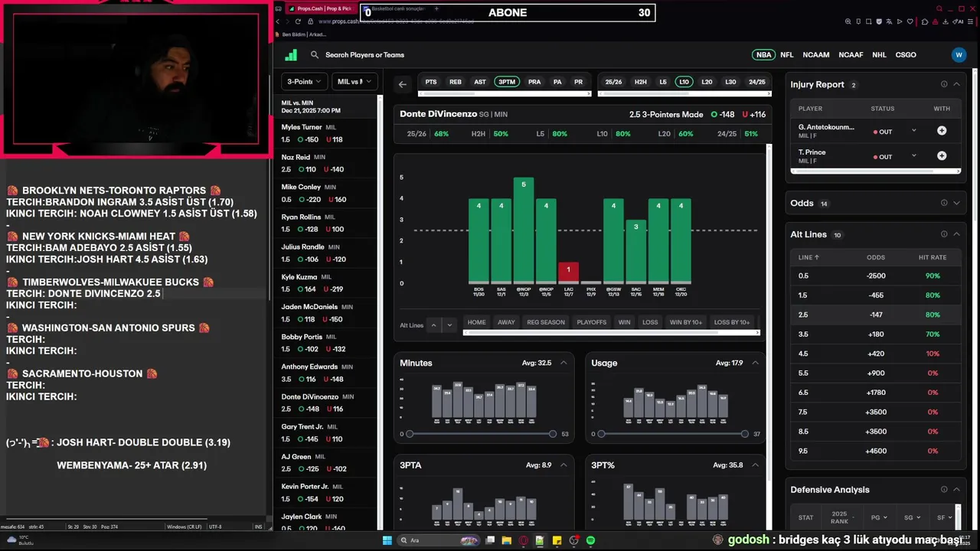Open T. Prince status dropdown
This screenshot has height=551, width=980.
pyautogui.click(x=913, y=156)
